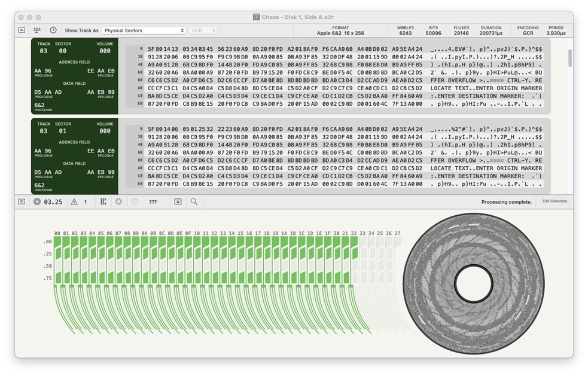
Task: Select track 11 column header in track map
Action: tap(206, 233)
